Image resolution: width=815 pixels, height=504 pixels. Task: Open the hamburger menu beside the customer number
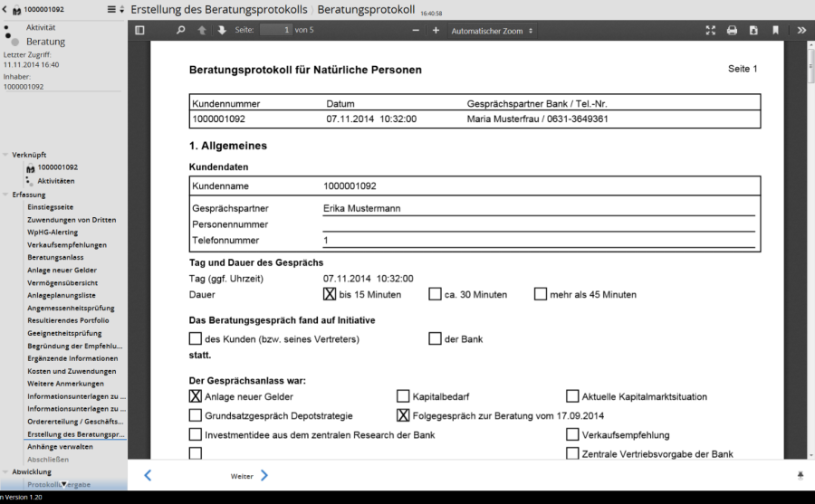(111, 9)
